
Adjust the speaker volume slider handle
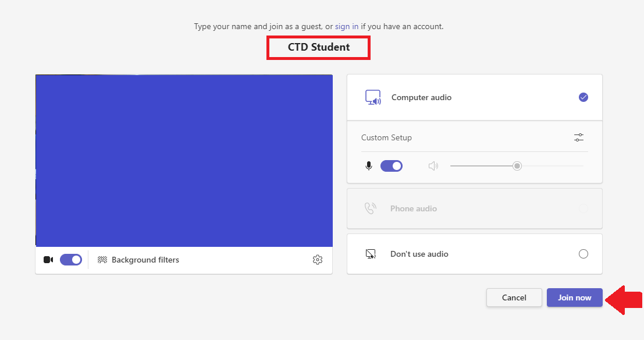pyautogui.click(x=517, y=166)
